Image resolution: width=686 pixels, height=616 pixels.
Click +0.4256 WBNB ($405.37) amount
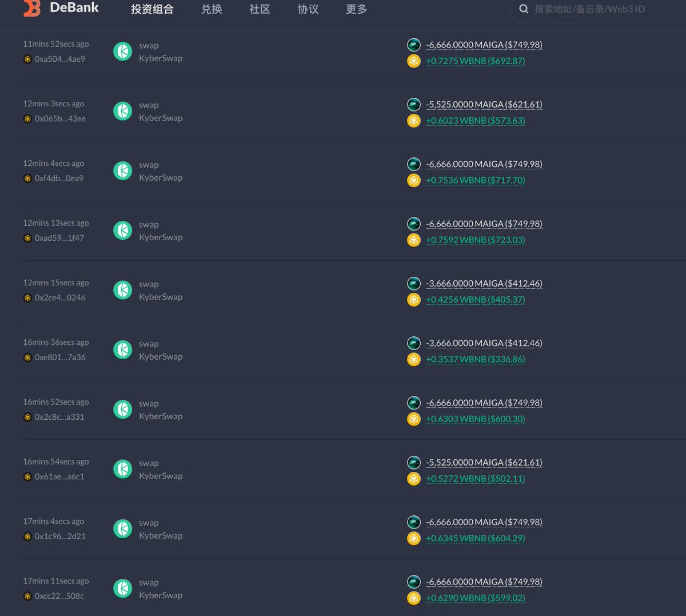pyautogui.click(x=476, y=300)
